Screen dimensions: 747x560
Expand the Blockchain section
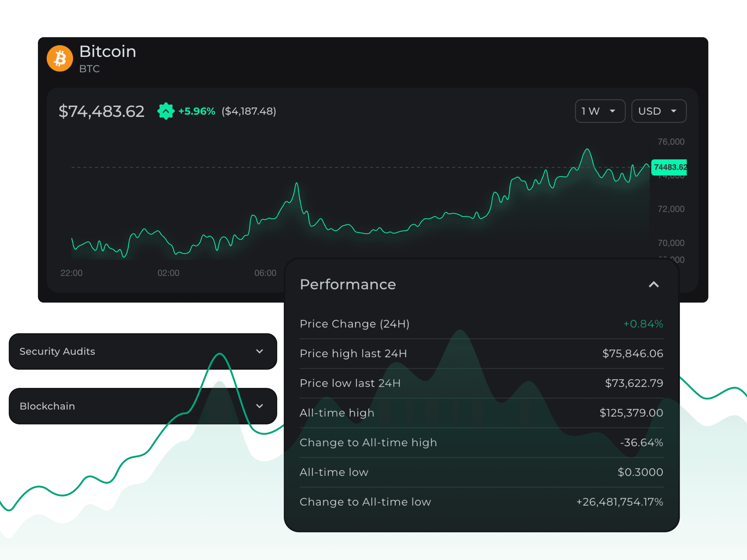click(x=143, y=406)
